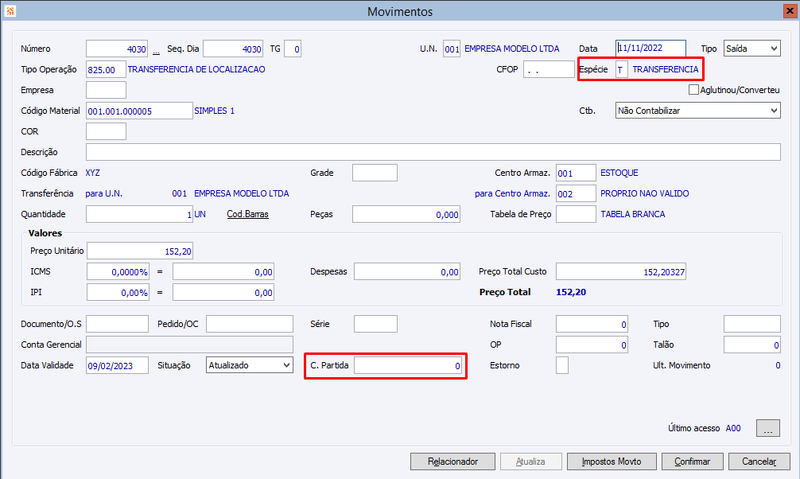Click the ICMS value field
This screenshot has width=800, height=479.
[x=223, y=272]
